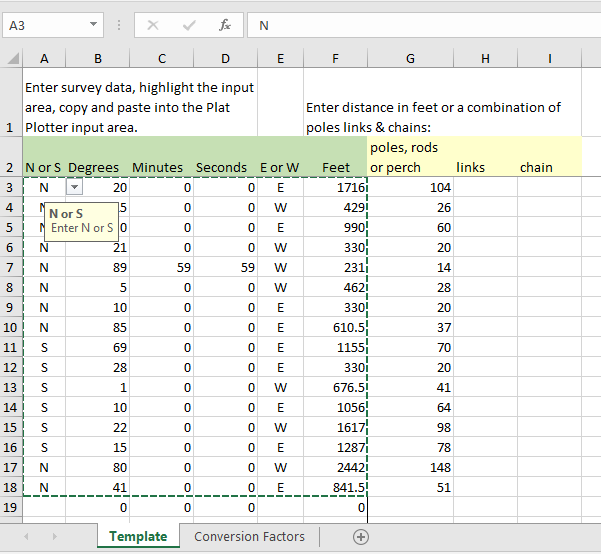Open the N or S dropdown in cell A3
601x554 pixels.
pos(75,187)
